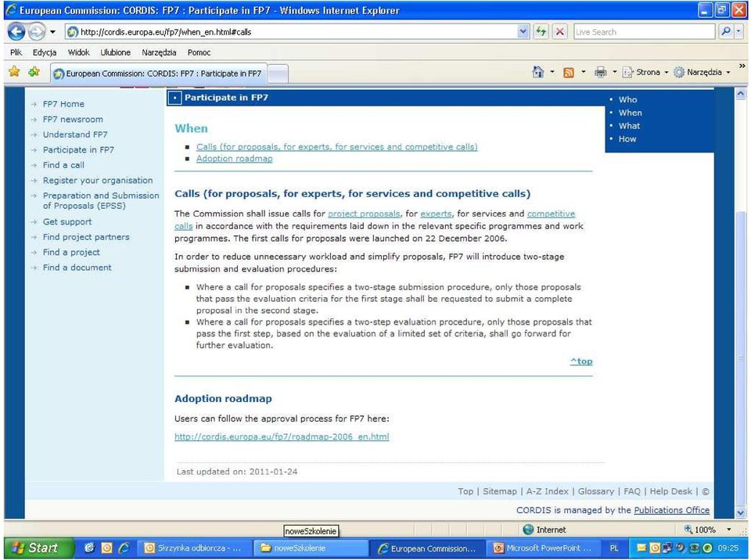Screen dimensions: 751x560
Task: Click the address bar URL field
Action: point(291,32)
